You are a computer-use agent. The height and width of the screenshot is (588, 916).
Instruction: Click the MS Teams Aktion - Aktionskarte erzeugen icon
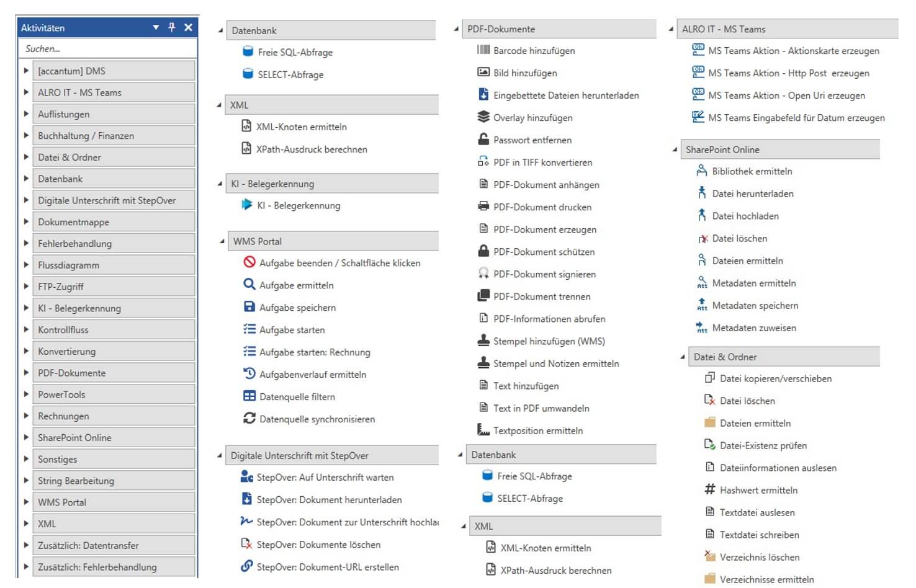698,50
